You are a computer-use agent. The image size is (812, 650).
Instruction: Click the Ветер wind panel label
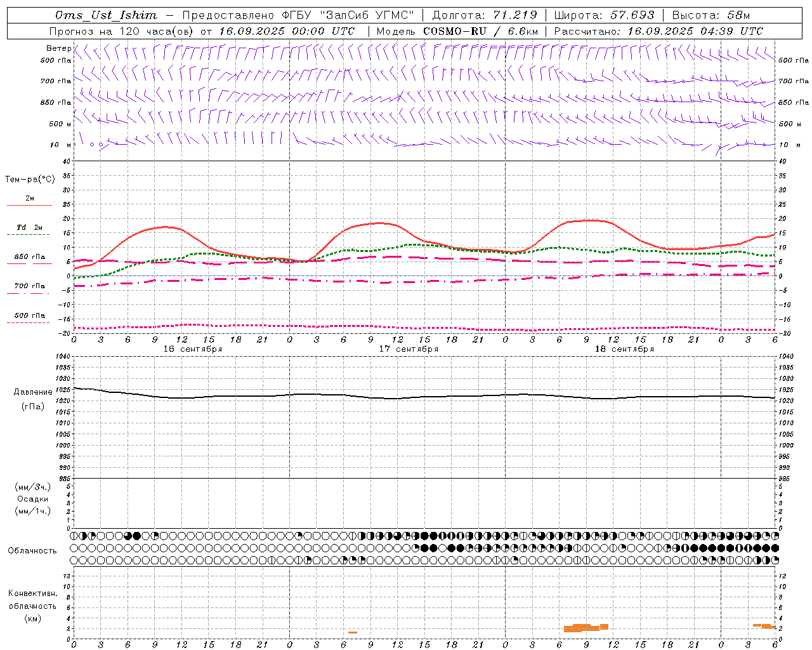click(58, 48)
